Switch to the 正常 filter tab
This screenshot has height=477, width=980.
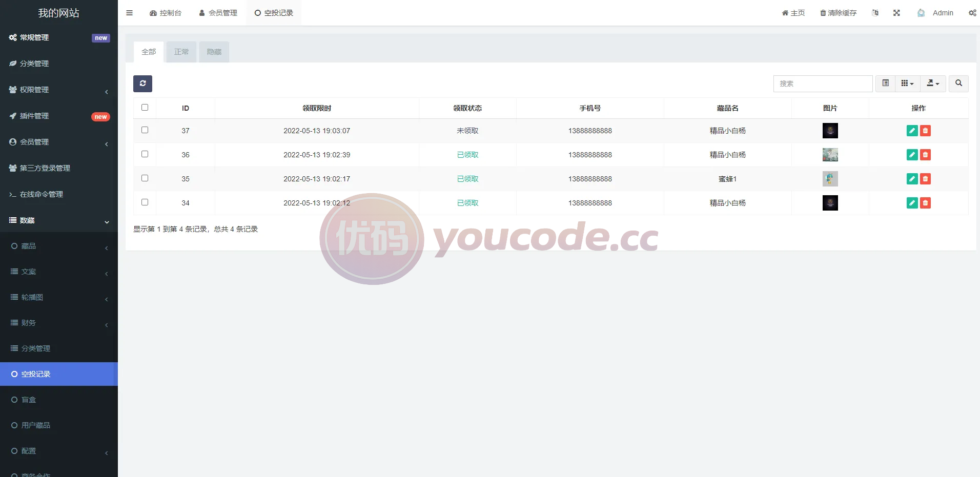click(181, 52)
